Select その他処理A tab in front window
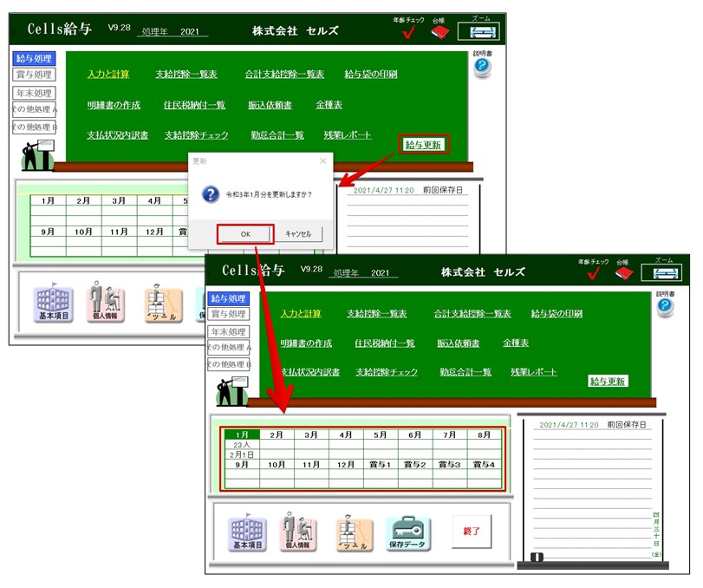Image resolution: width=703 pixels, height=588 pixels. pos(229,347)
